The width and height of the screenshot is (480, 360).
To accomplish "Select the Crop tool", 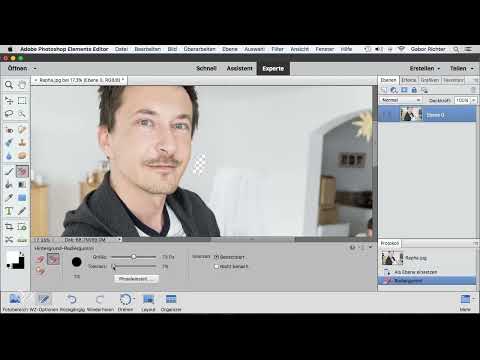I will point(9,227).
